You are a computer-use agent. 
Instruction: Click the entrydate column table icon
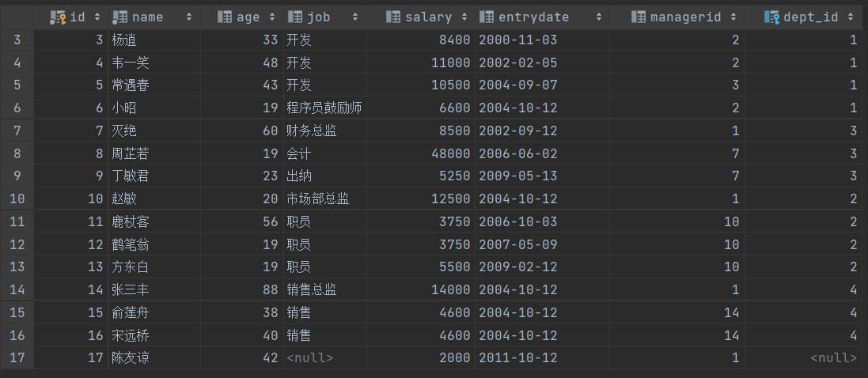click(x=487, y=17)
